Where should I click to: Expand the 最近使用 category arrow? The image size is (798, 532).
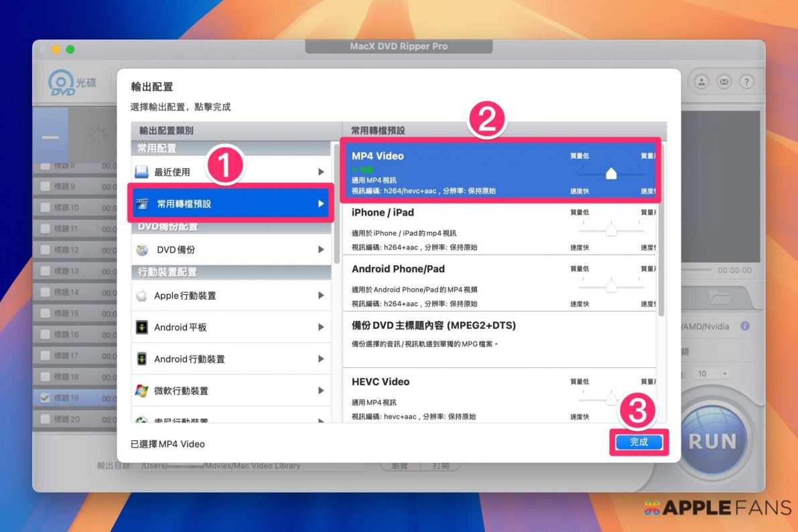[x=321, y=172]
